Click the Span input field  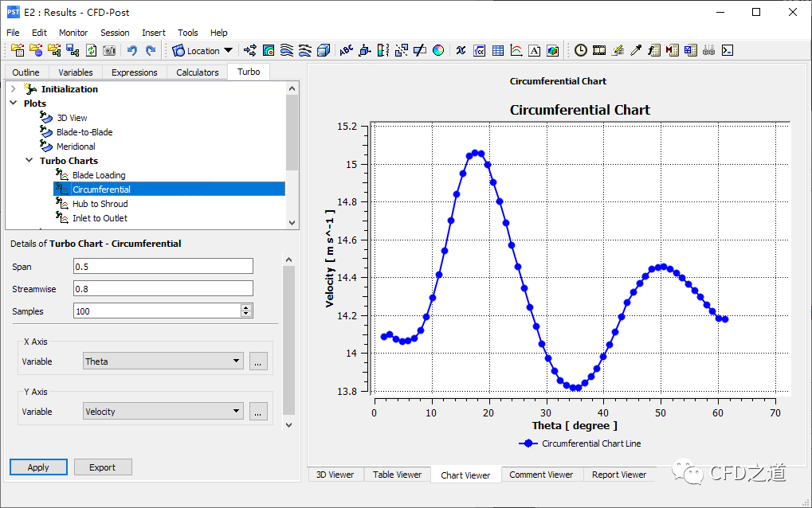(163, 266)
